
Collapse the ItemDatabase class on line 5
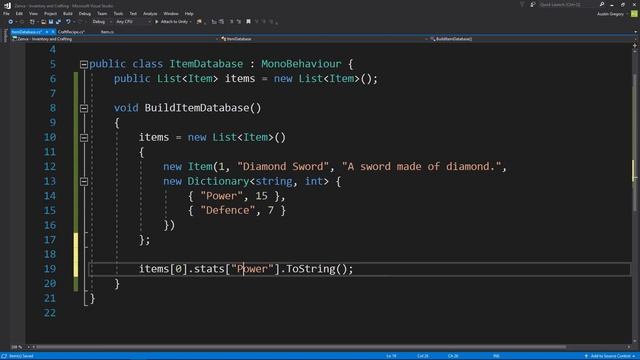84,64
